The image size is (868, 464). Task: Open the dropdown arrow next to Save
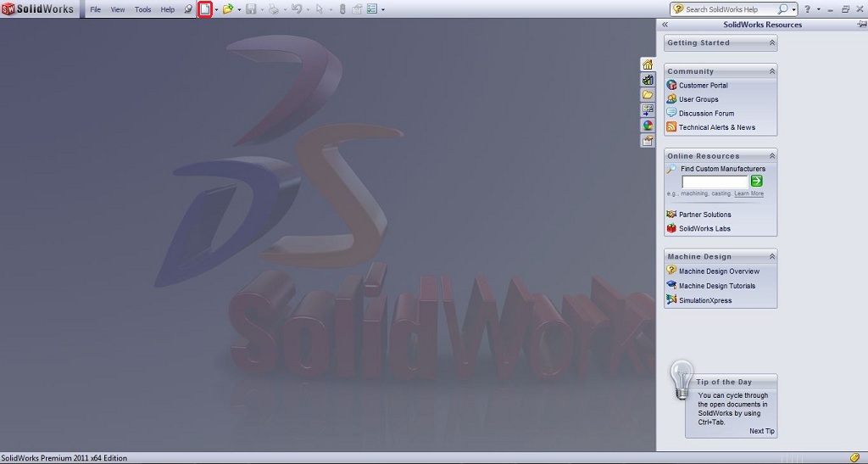point(262,9)
